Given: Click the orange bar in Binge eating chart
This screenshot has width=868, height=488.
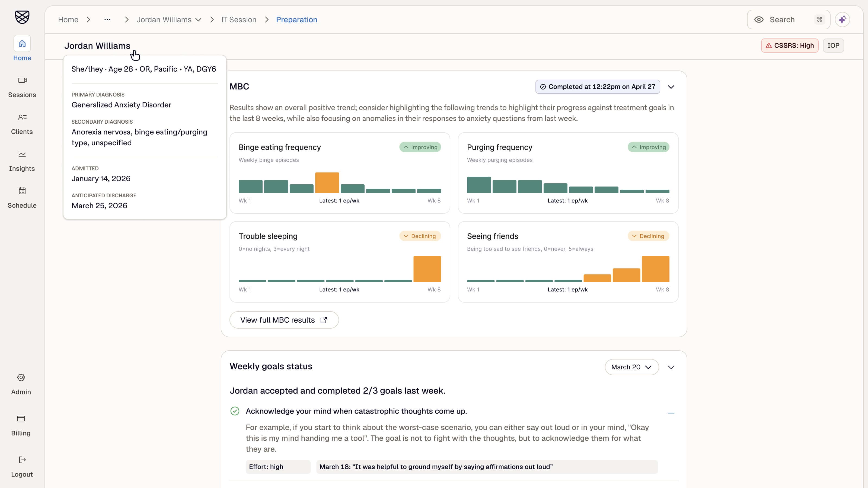Looking at the screenshot, I should [x=327, y=182].
